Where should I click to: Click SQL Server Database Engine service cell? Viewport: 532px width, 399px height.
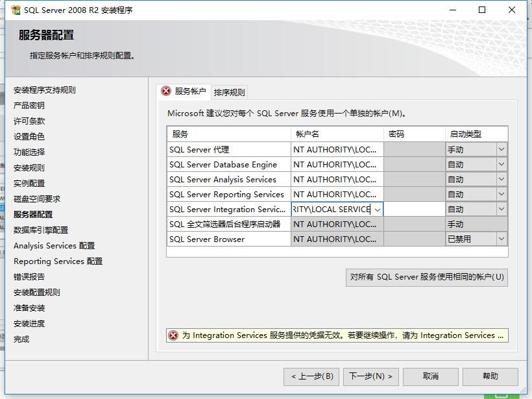(x=229, y=165)
